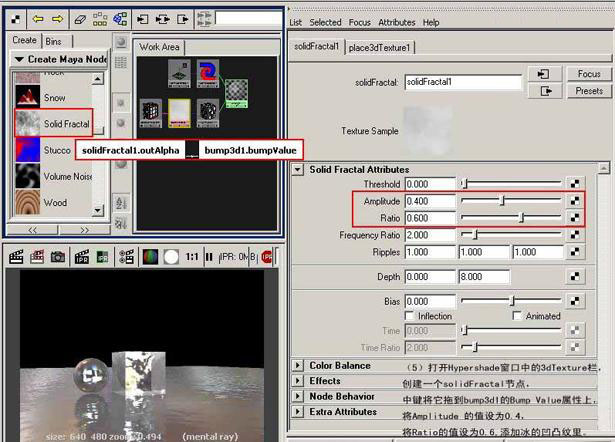Expand Effects section

click(x=298, y=381)
